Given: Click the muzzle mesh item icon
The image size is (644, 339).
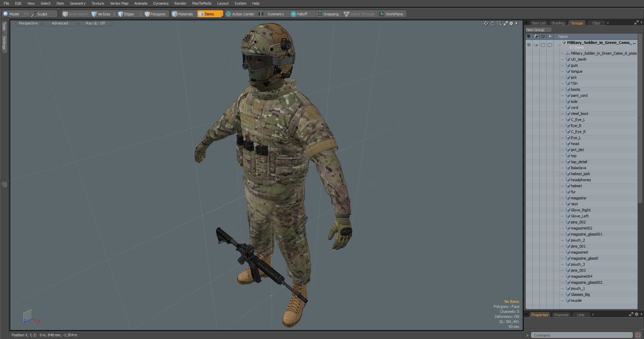Looking at the screenshot, I should tap(568, 300).
